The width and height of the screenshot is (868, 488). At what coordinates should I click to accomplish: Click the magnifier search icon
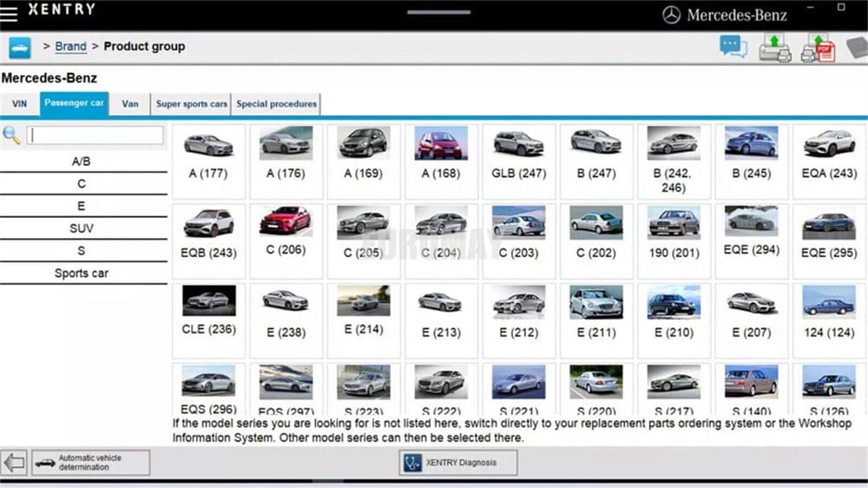tap(11, 135)
